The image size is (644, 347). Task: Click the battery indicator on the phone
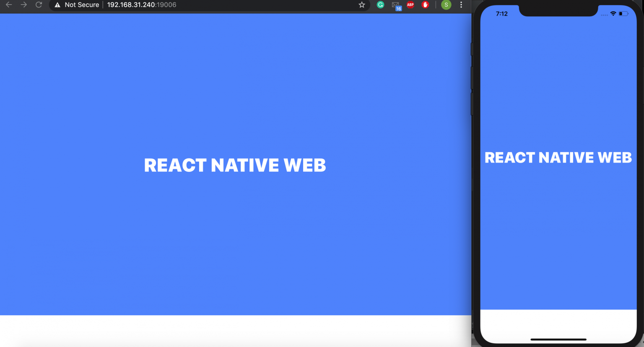(623, 13)
